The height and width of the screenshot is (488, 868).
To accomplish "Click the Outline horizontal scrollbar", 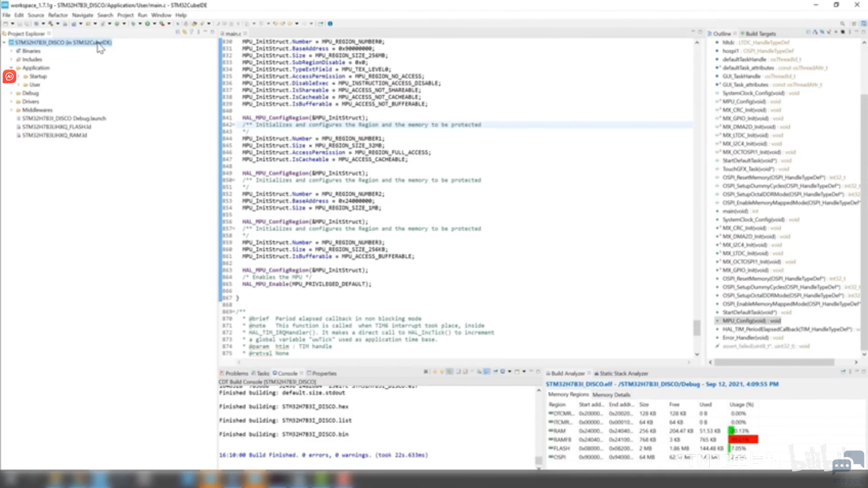I will point(774,362).
